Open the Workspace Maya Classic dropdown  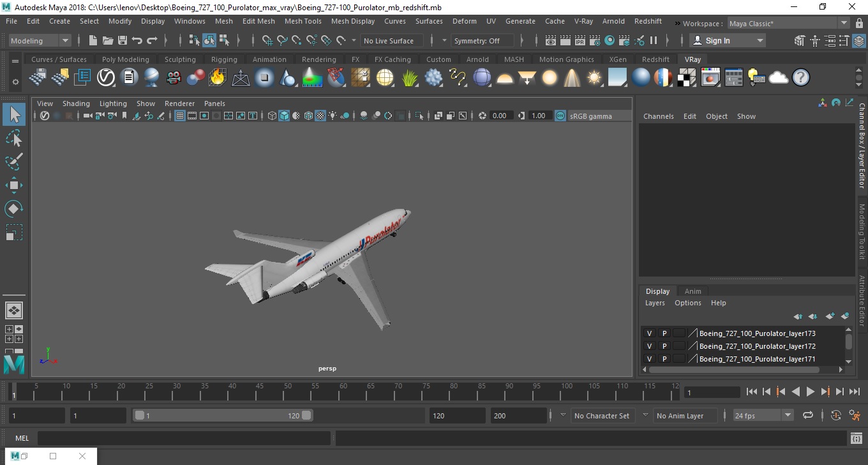point(789,24)
